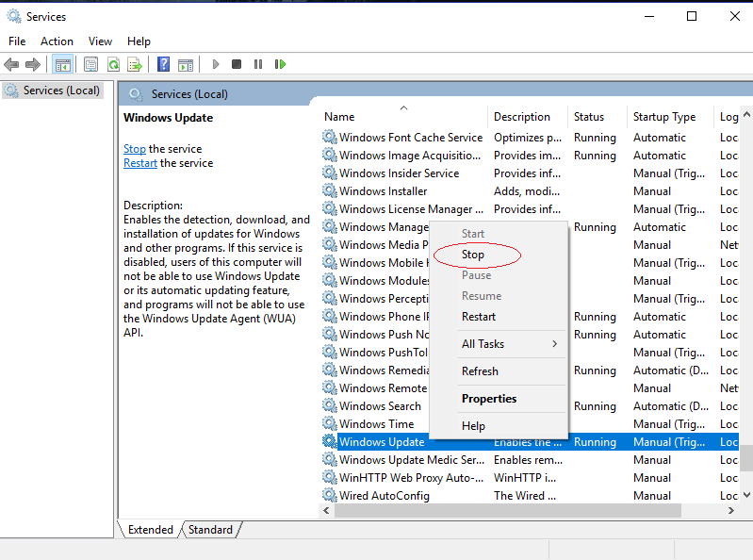Click the Forward arrow toolbar icon
This screenshot has height=560, width=753.
tap(33, 64)
